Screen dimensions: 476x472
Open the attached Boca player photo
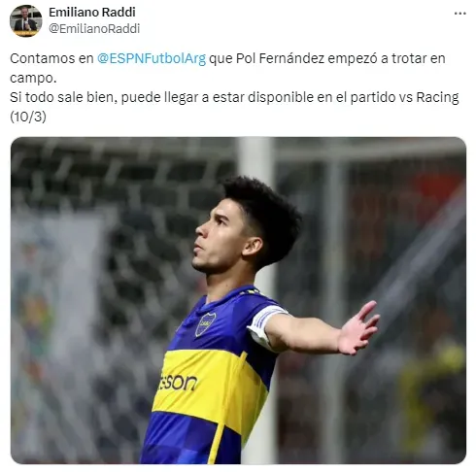click(x=238, y=300)
